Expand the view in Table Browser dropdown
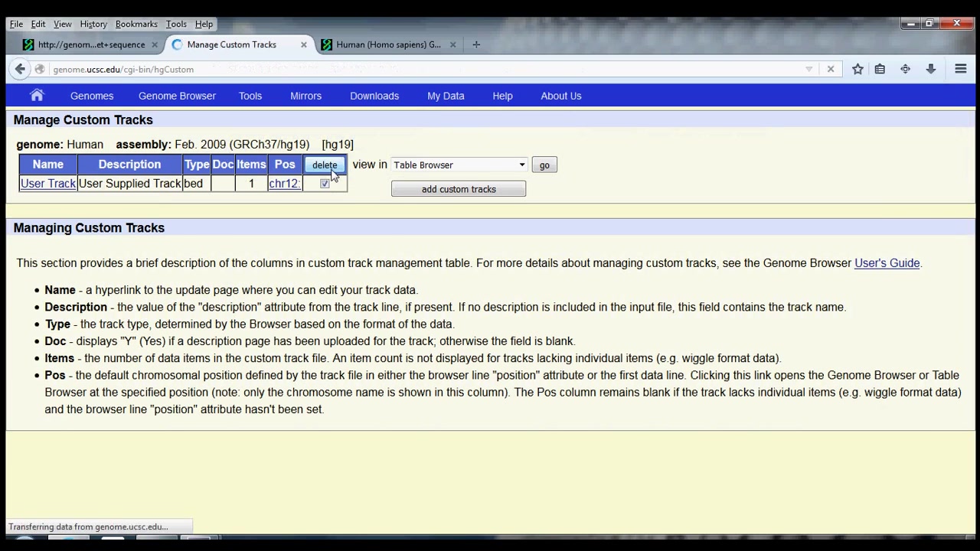980x551 pixels. [x=459, y=165]
